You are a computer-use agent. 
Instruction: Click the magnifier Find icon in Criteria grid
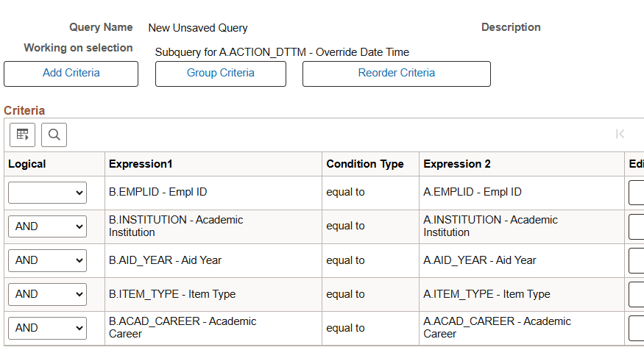[54, 135]
